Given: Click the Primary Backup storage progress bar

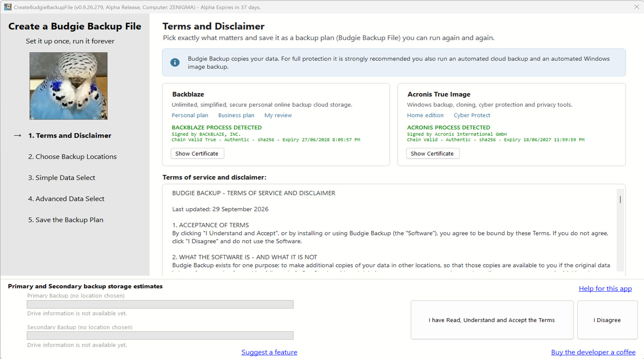Looking at the screenshot, I should click(160, 304).
